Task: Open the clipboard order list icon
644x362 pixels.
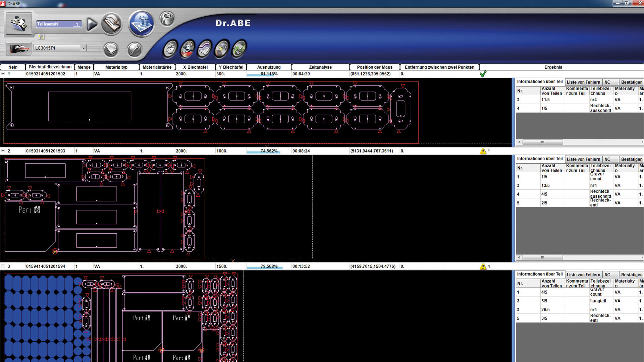Action: pyautogui.click(x=112, y=24)
